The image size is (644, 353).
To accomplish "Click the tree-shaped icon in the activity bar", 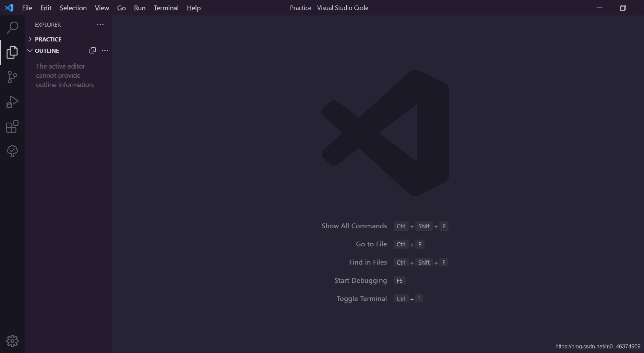I will pos(12,151).
